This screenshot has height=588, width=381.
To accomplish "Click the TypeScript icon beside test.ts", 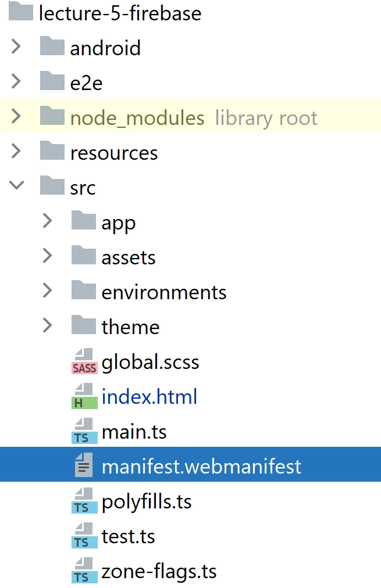I will (x=84, y=536).
